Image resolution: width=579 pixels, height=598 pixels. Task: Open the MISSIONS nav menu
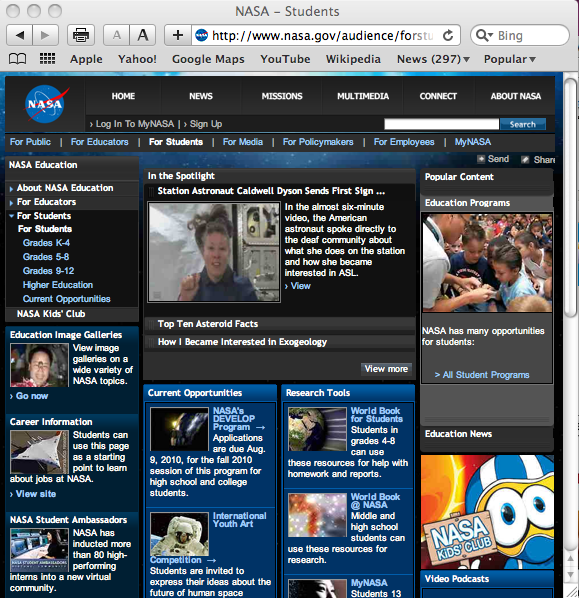pyautogui.click(x=282, y=96)
